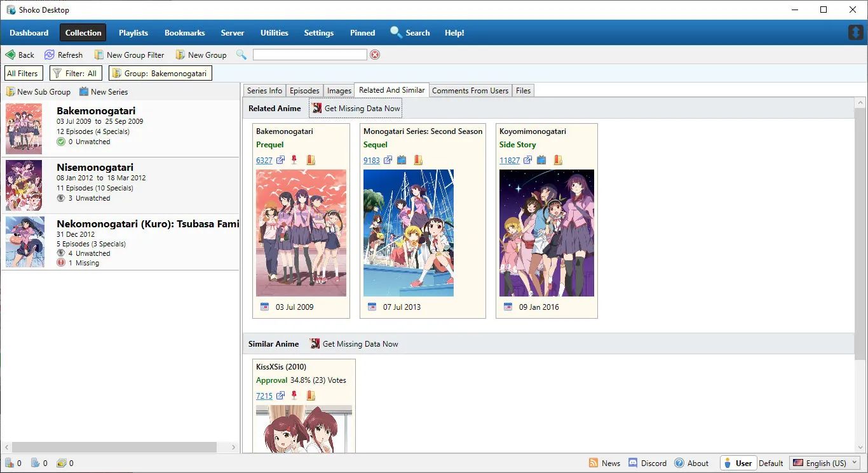The width and height of the screenshot is (868, 473).
Task: Go to the Server menu
Action: tap(233, 32)
